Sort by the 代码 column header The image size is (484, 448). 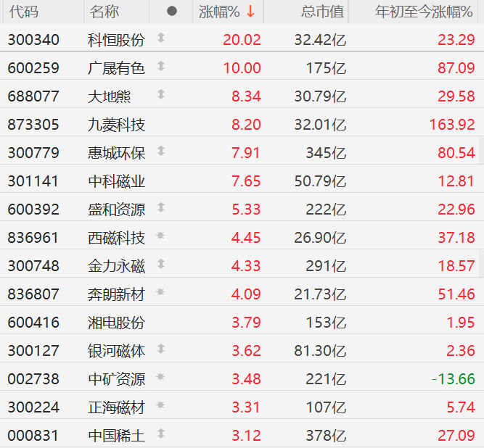24,12
